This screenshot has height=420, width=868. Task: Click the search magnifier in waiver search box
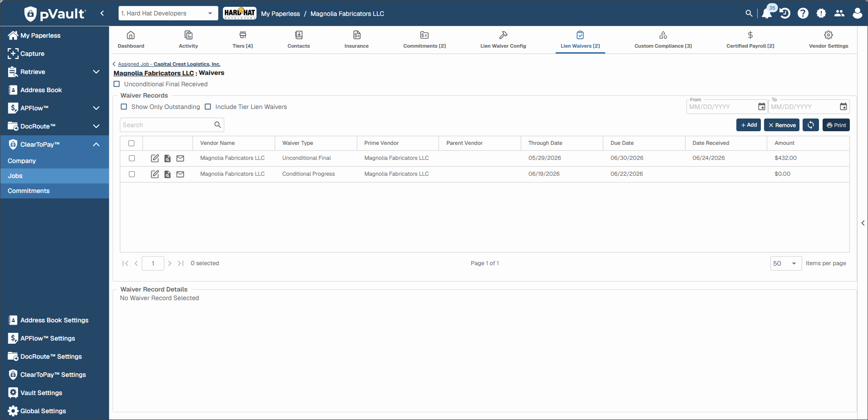(217, 125)
